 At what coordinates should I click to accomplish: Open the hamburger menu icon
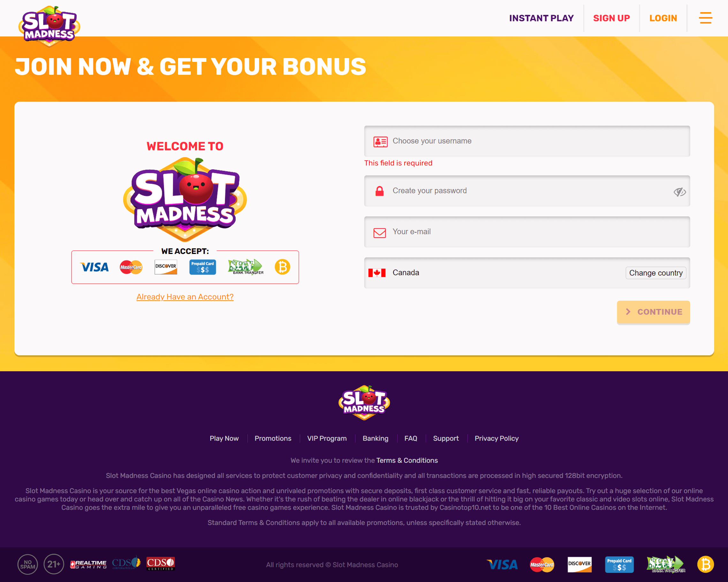coord(705,18)
